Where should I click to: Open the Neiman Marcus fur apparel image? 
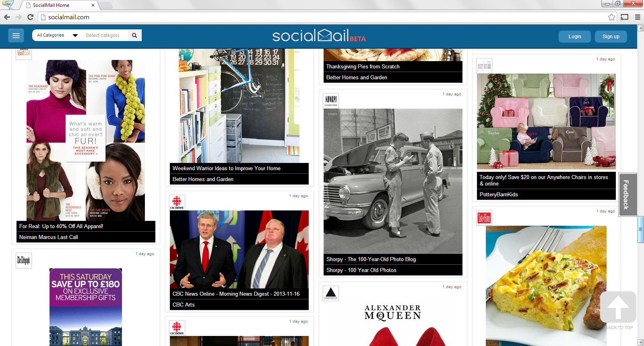(86, 140)
